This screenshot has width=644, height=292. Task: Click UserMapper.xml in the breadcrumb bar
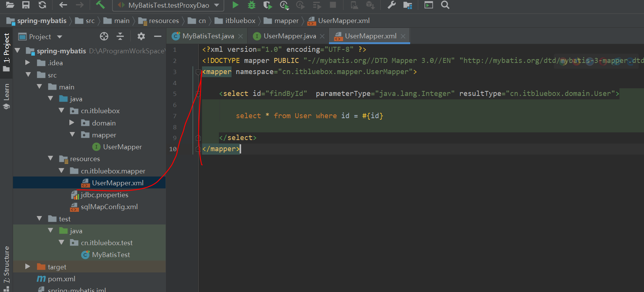338,21
